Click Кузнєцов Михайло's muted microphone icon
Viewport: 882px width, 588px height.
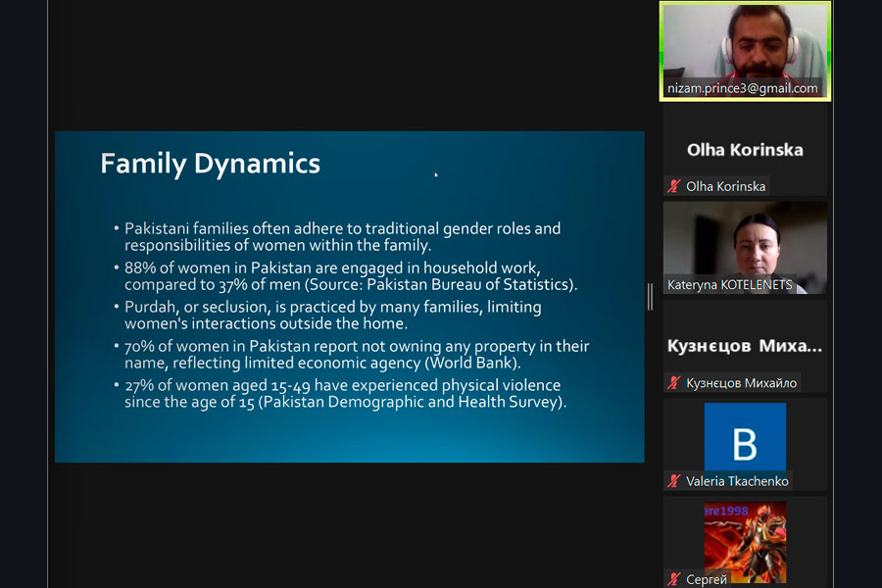point(673,382)
